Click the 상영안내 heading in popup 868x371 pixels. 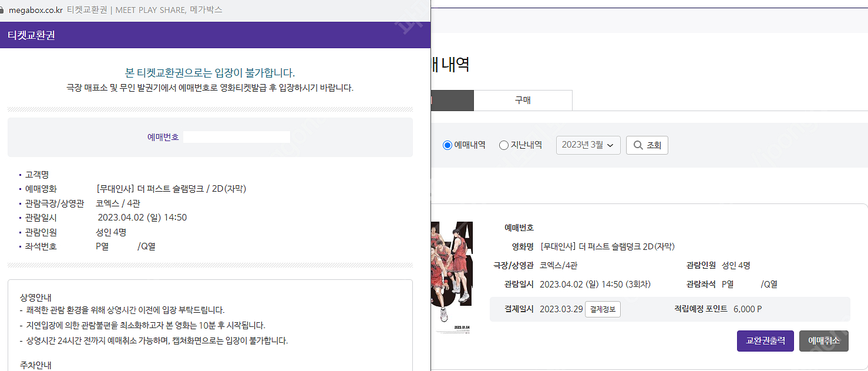coord(35,298)
